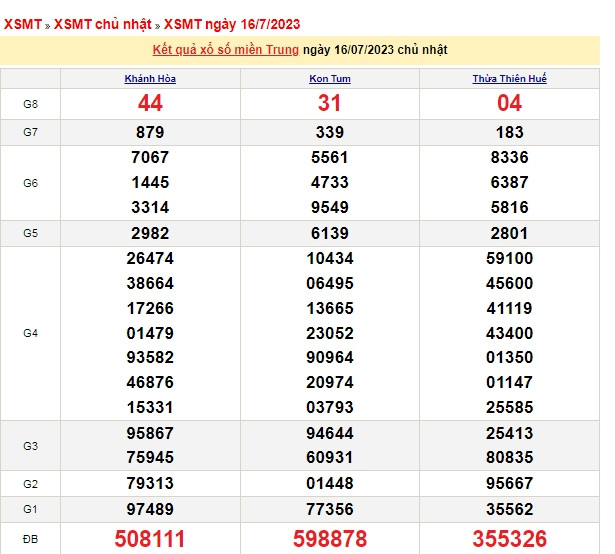Select the red G8 number 04
This screenshot has height=554, width=615.
pos(510,103)
